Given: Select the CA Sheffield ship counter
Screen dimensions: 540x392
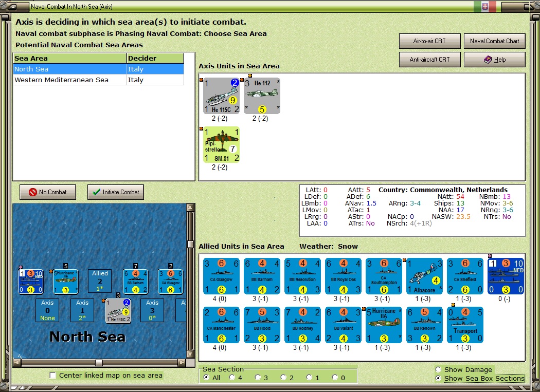Looking at the screenshot, I should pyautogui.click(x=465, y=276).
